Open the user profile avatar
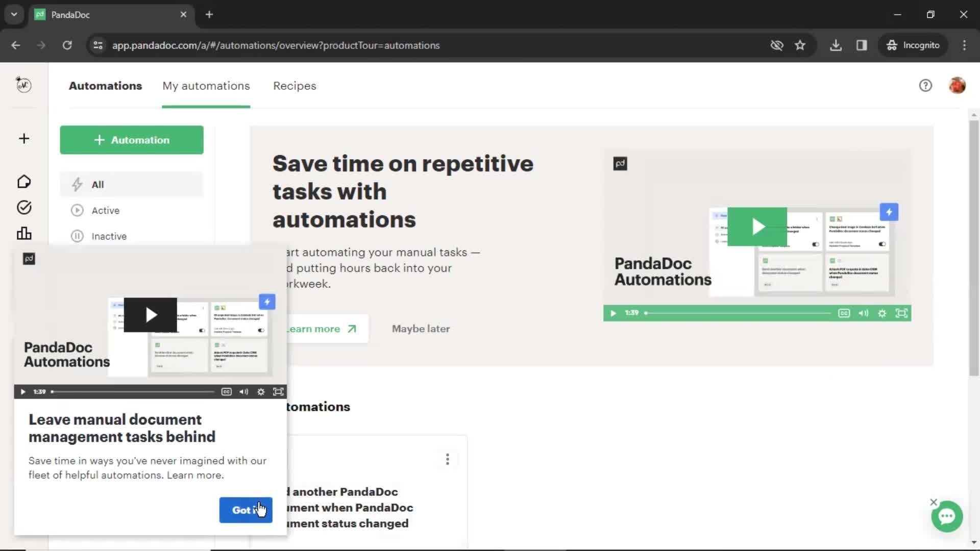Image resolution: width=980 pixels, height=551 pixels. [957, 85]
